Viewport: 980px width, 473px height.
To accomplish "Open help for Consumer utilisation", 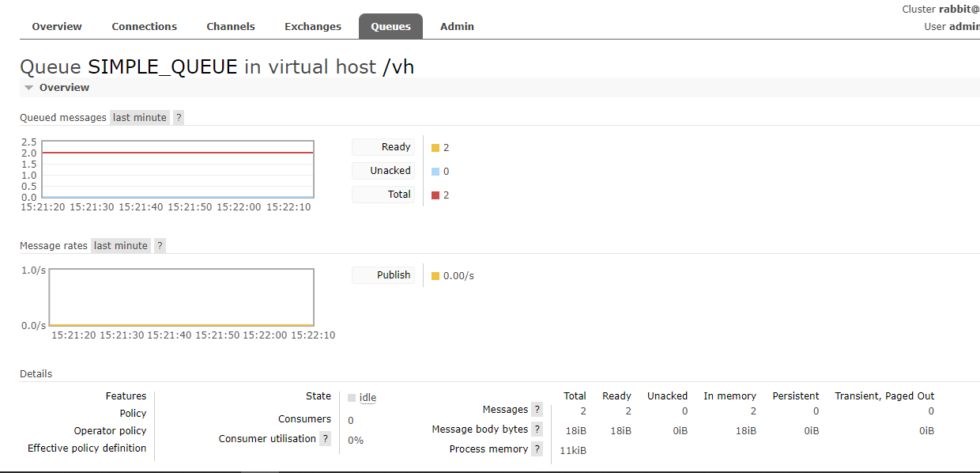I will coord(325,439).
